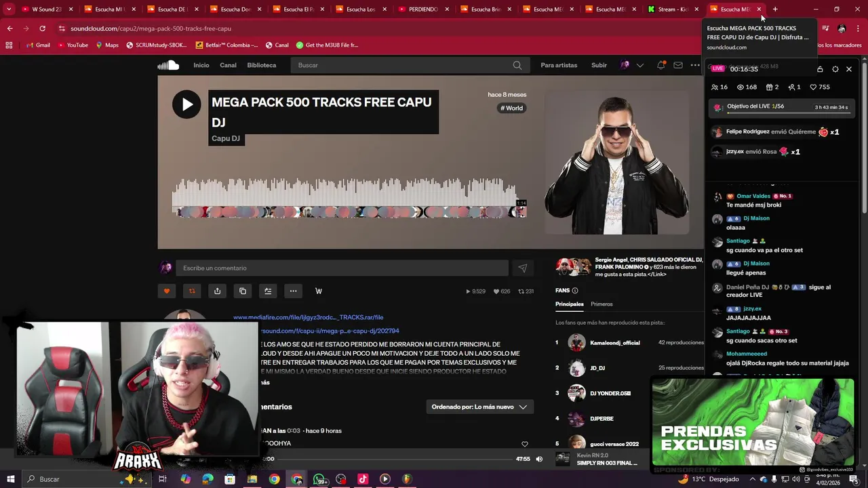The width and height of the screenshot is (868, 488).
Task: Click 'Escribe un comentario' field
Action: pyautogui.click(x=342, y=268)
